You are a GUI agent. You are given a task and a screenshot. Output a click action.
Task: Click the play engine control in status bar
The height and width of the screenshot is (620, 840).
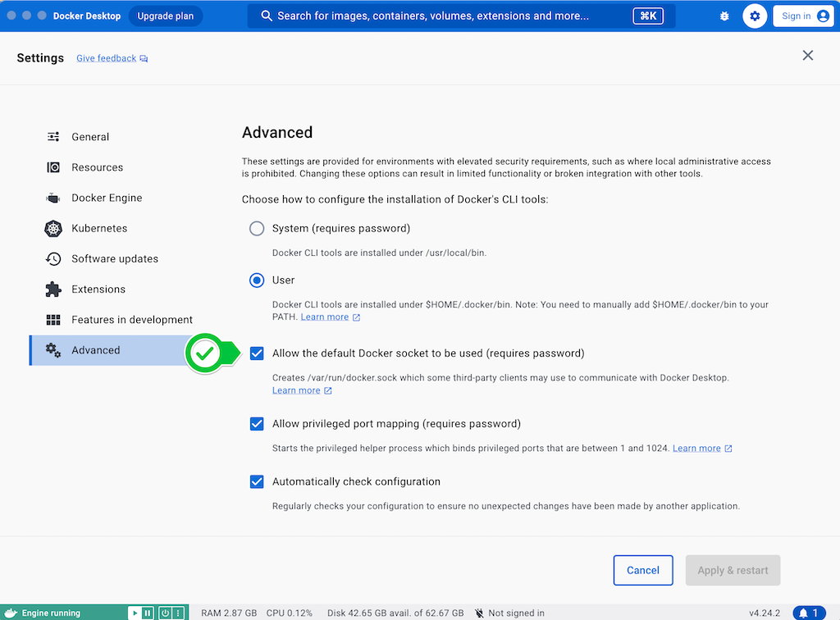(x=135, y=613)
